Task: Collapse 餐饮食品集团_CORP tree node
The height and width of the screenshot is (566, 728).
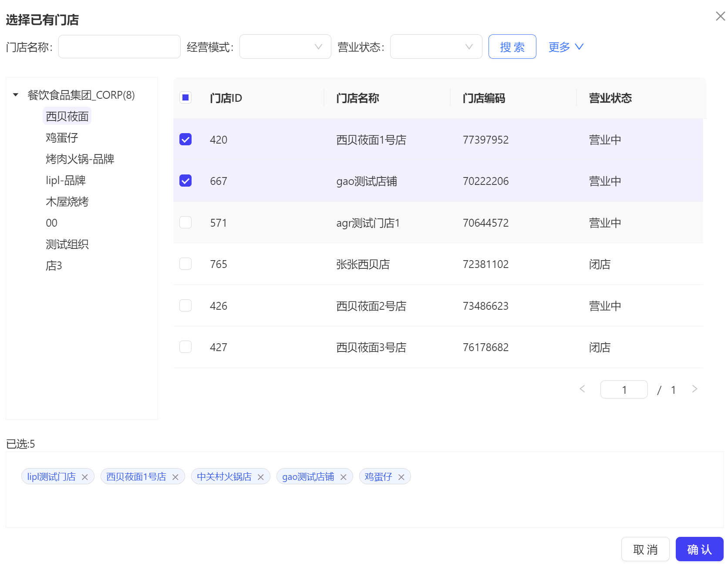Action: pos(16,95)
